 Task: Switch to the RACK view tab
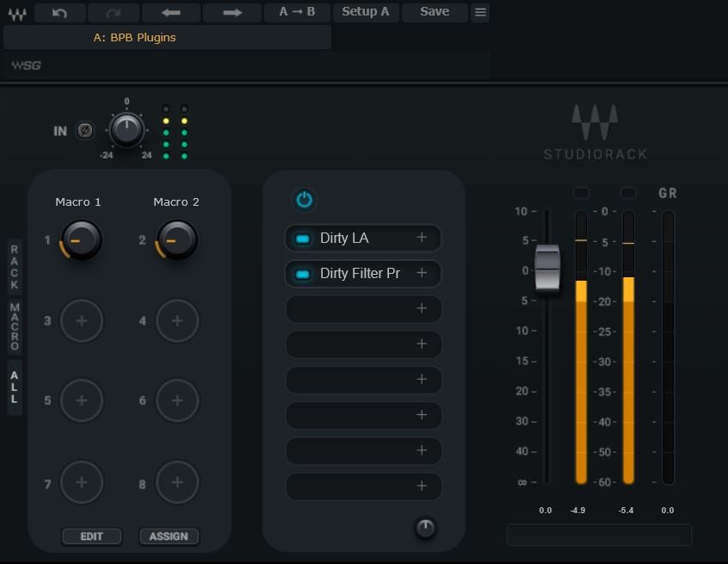pos(15,266)
